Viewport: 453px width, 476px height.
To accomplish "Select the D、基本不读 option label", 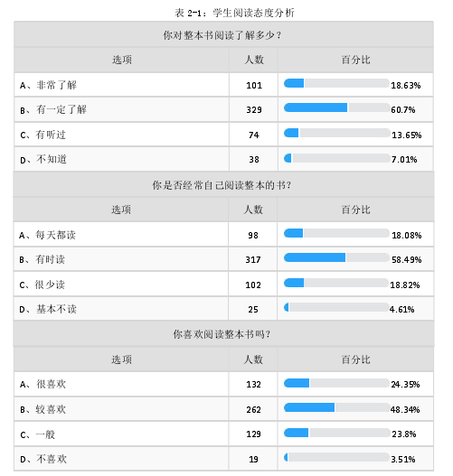I will (48, 309).
